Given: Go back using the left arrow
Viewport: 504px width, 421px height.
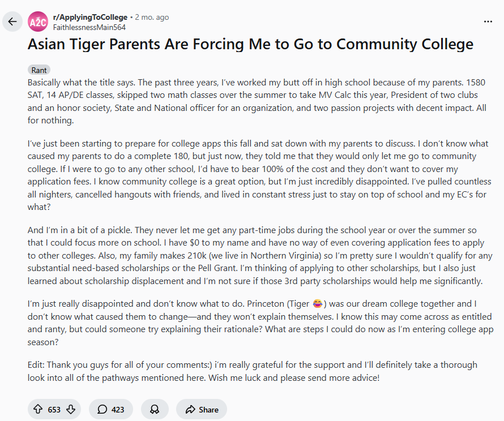Looking at the screenshot, I should (x=12, y=22).
